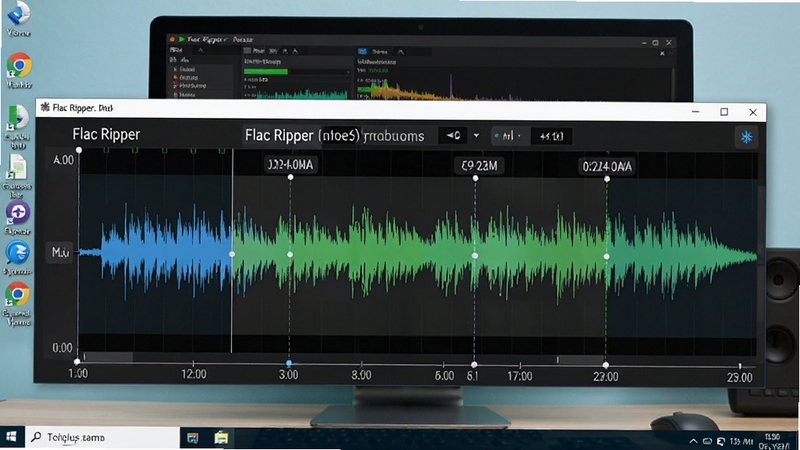Click the 0:00 level label at the bottom left

(x=62, y=348)
